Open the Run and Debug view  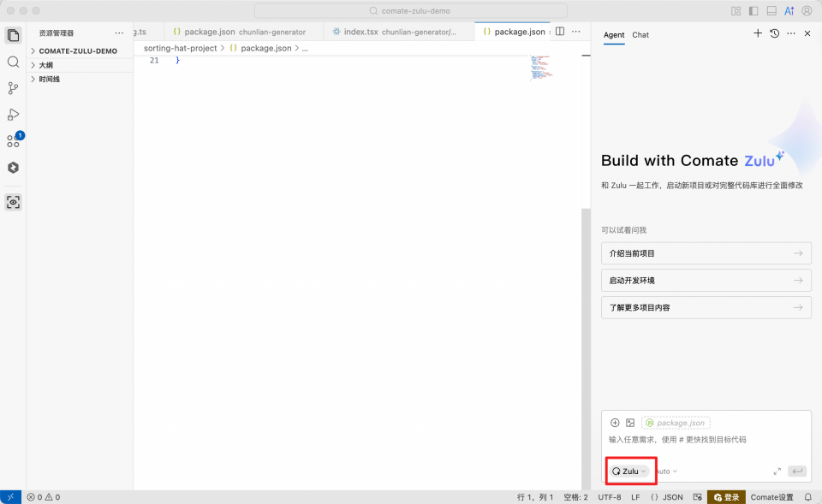click(13, 114)
